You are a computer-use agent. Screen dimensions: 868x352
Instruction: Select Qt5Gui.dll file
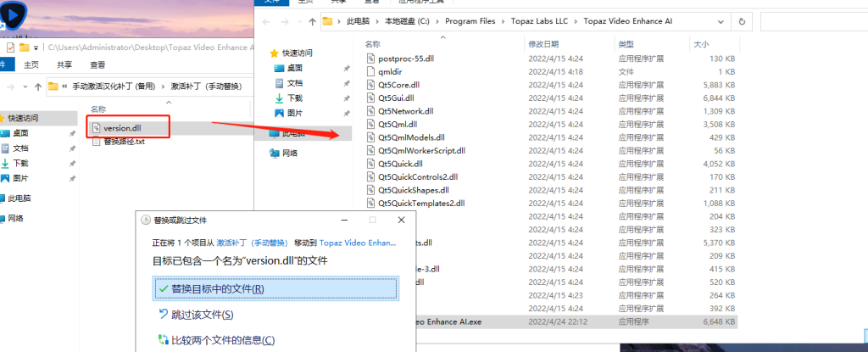(391, 98)
